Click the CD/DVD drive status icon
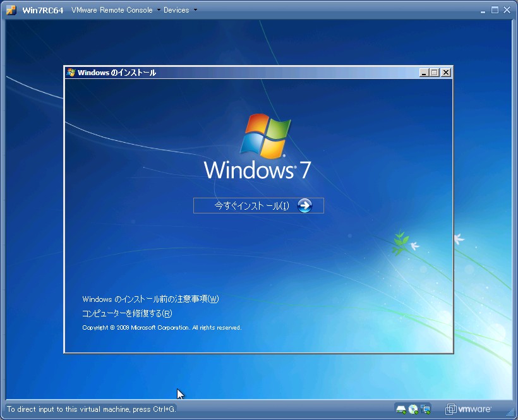 click(x=413, y=409)
